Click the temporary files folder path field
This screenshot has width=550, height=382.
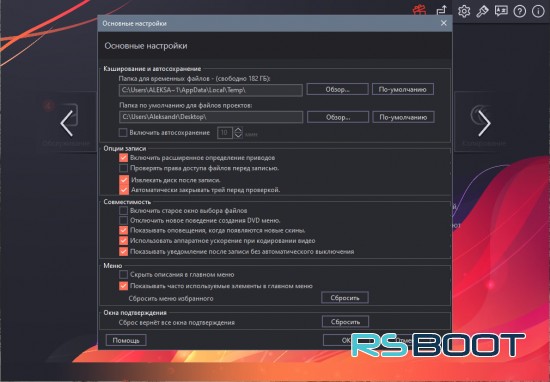[x=210, y=90]
